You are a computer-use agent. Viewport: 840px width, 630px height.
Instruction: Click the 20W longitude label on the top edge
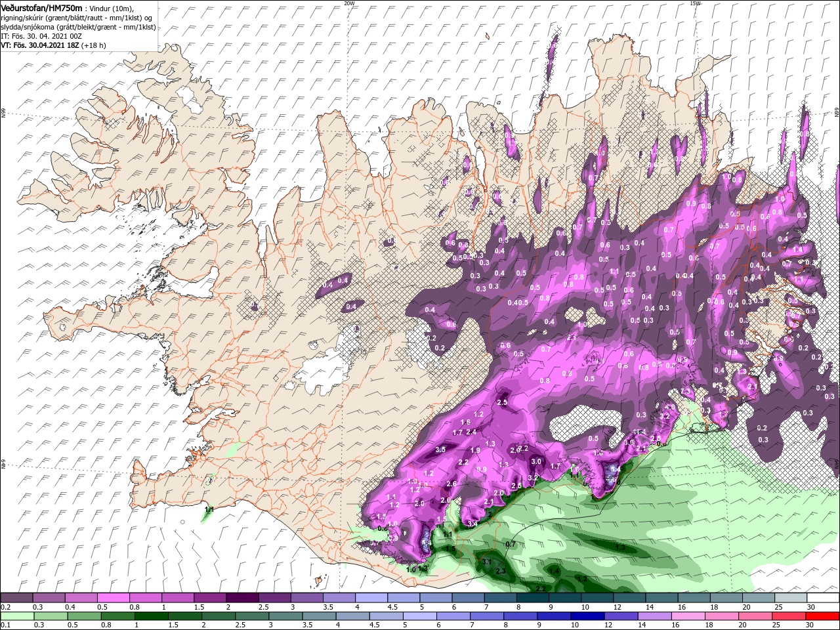coord(349,3)
